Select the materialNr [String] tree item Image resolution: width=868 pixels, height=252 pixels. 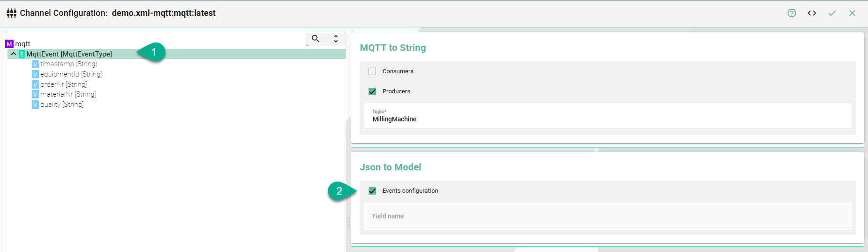[x=68, y=94]
